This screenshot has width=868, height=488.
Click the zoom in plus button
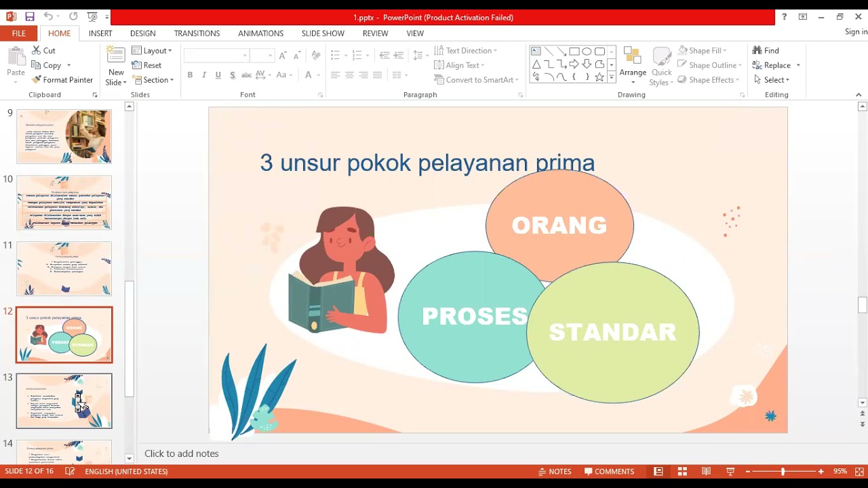[821, 471]
